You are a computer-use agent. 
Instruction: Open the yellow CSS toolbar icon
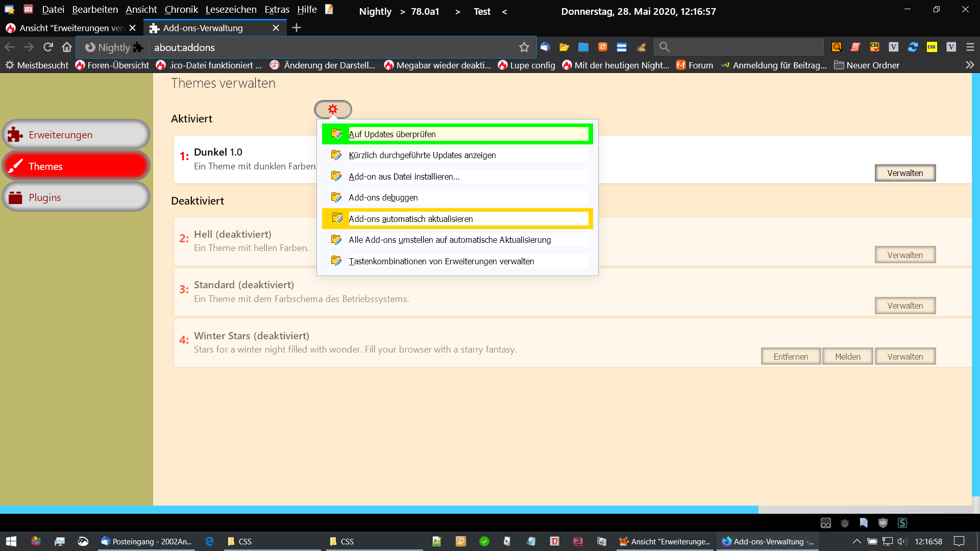[x=932, y=47]
